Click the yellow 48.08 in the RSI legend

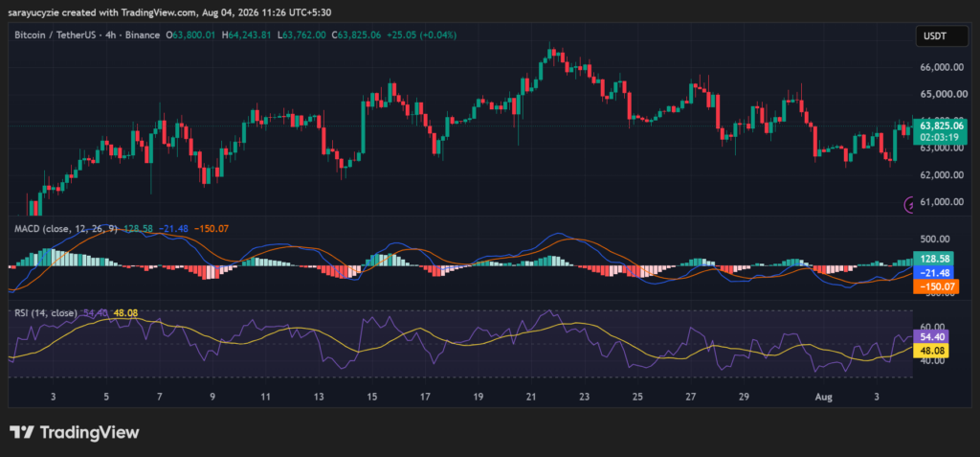126,312
